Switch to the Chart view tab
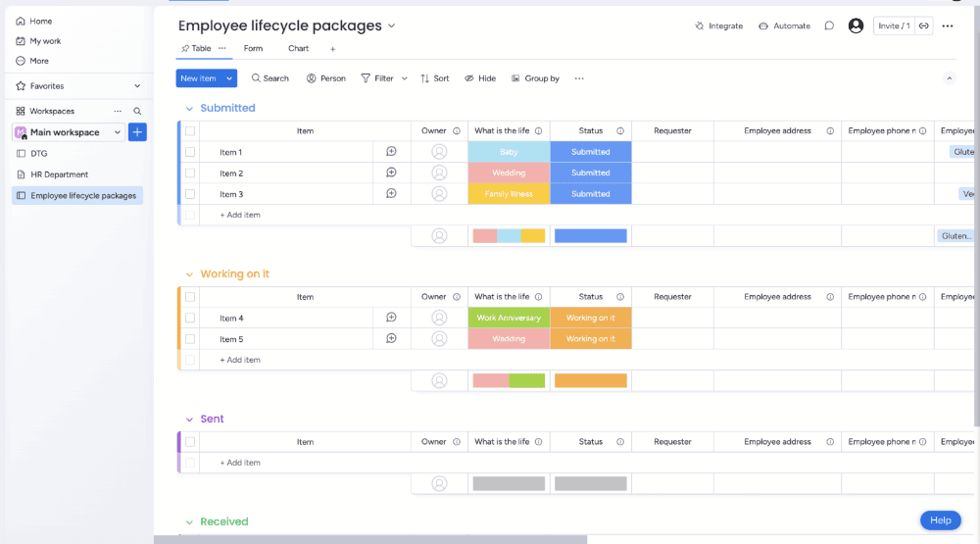 (x=298, y=48)
